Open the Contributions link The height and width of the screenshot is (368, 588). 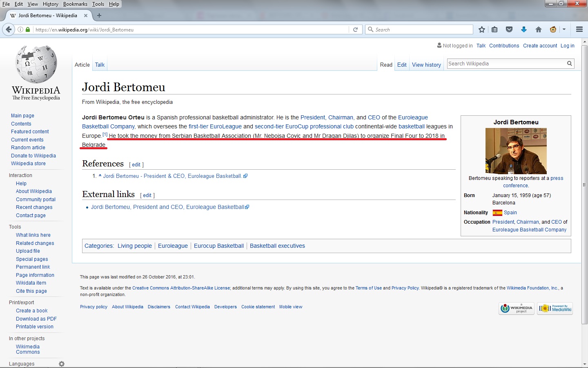pyautogui.click(x=504, y=46)
